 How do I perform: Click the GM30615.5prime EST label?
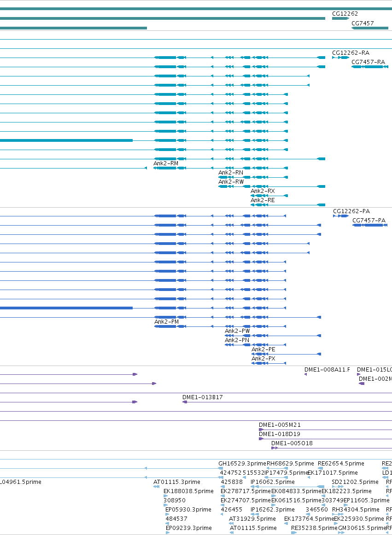coord(362,528)
